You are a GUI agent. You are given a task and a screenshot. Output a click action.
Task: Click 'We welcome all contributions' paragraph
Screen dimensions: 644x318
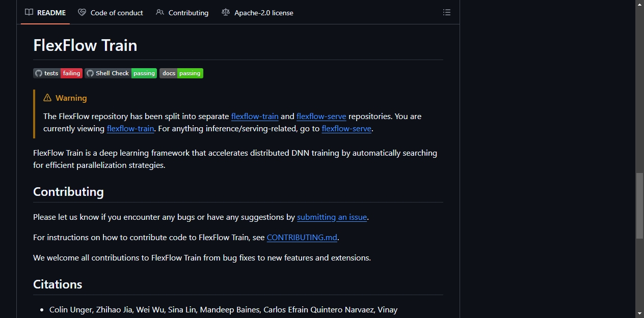(202, 258)
